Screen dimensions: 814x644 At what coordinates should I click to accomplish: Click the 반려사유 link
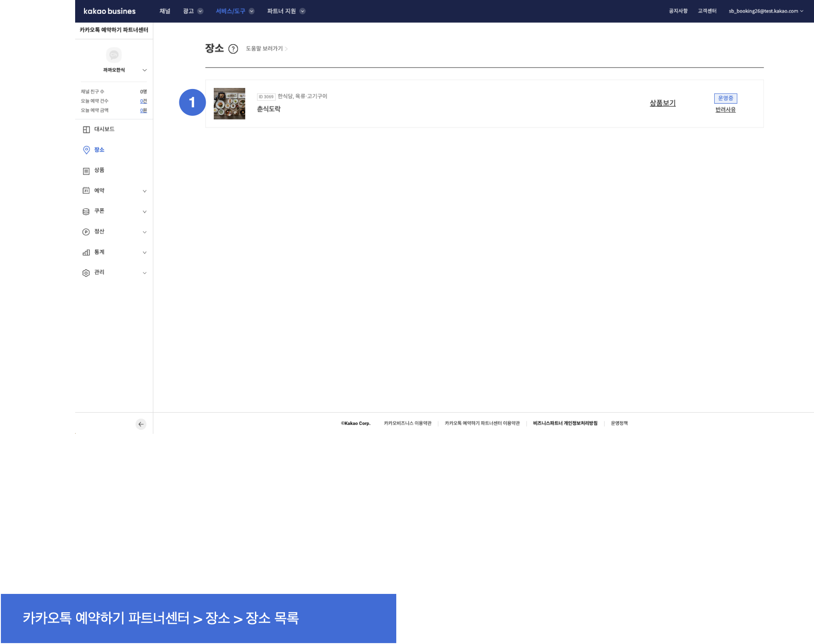tap(725, 110)
